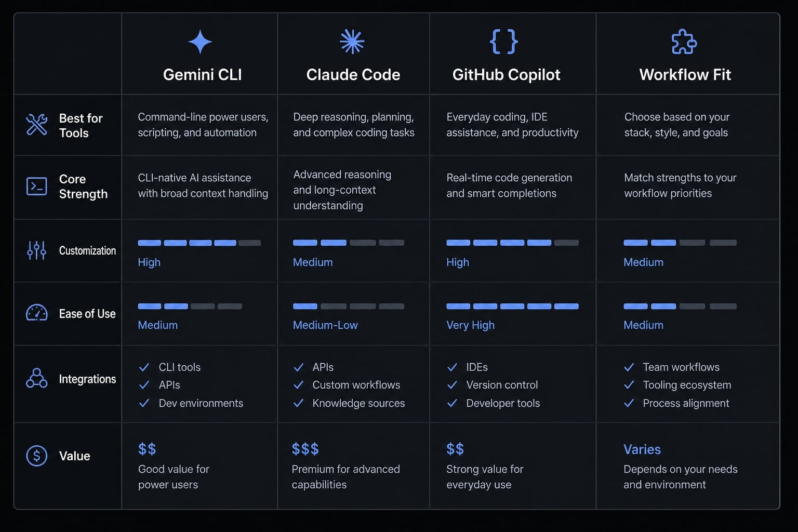Click the Workflow Fit puzzle piece icon
The height and width of the screenshot is (532, 798).
pyautogui.click(x=684, y=42)
